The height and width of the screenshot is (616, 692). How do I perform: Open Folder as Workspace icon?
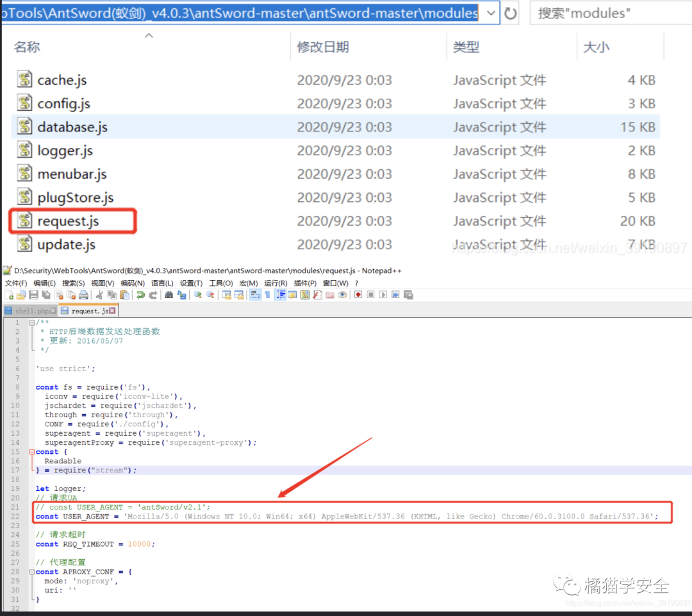click(330, 295)
